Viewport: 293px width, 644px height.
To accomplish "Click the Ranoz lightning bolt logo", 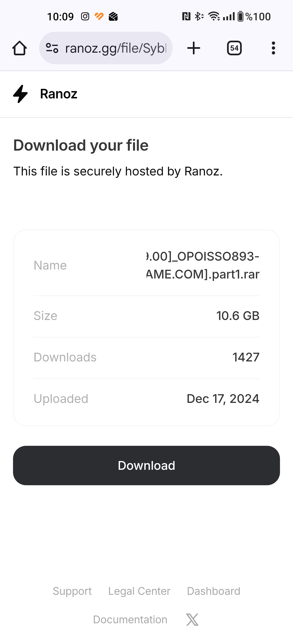I will 20,94.
